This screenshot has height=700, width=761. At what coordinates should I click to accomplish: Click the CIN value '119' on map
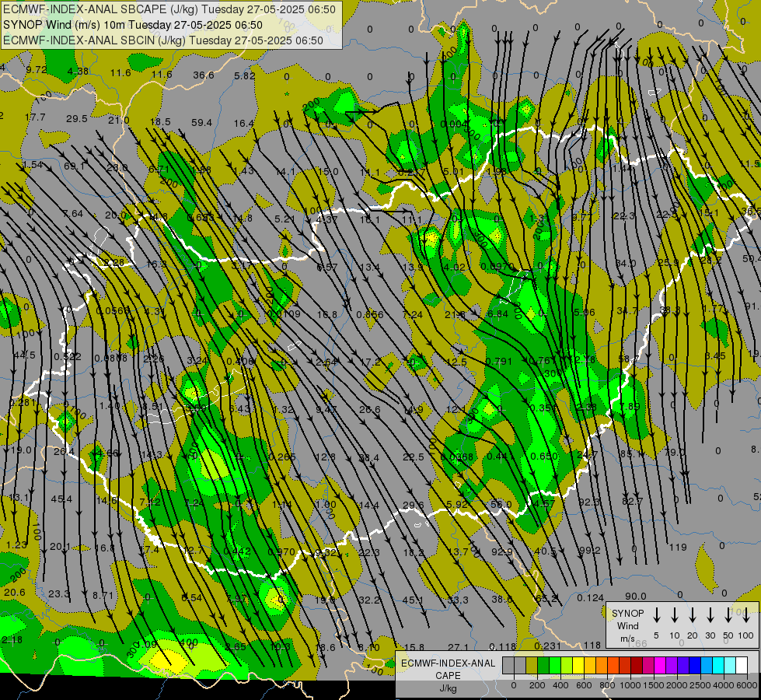tap(678, 548)
